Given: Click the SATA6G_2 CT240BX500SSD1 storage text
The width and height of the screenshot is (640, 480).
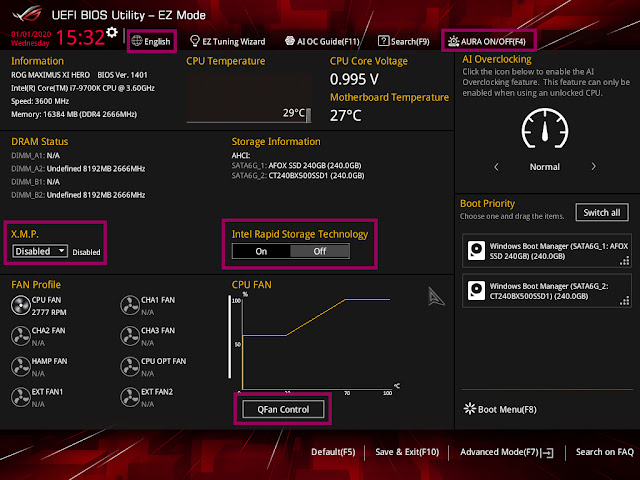Looking at the screenshot, I should [298, 176].
